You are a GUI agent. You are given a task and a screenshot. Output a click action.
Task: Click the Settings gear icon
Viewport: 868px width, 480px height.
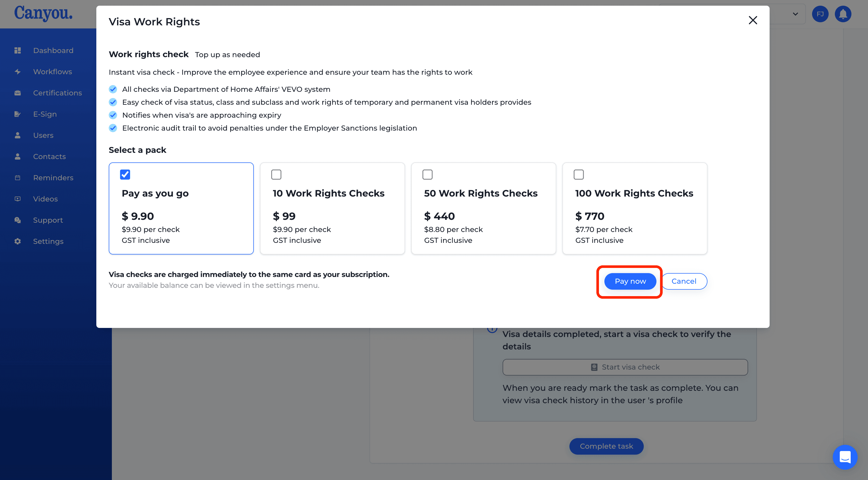[x=18, y=241]
